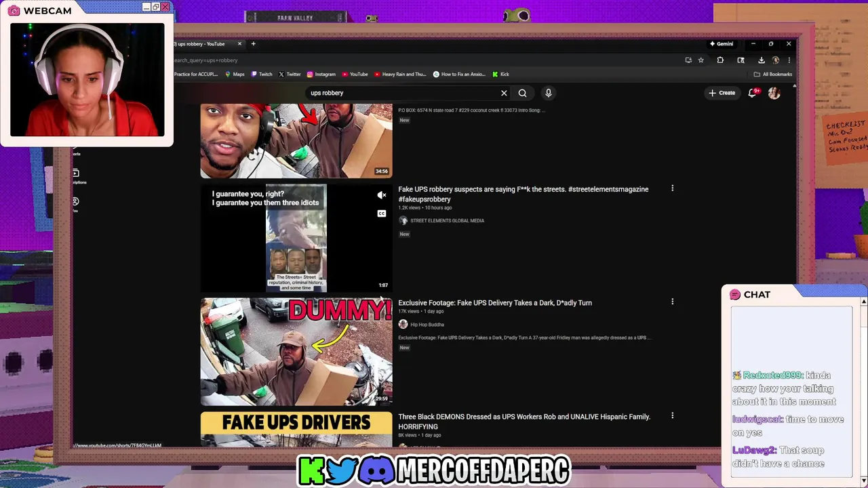
Task: Open the Chrome extensions puzzle icon
Action: pos(720,60)
